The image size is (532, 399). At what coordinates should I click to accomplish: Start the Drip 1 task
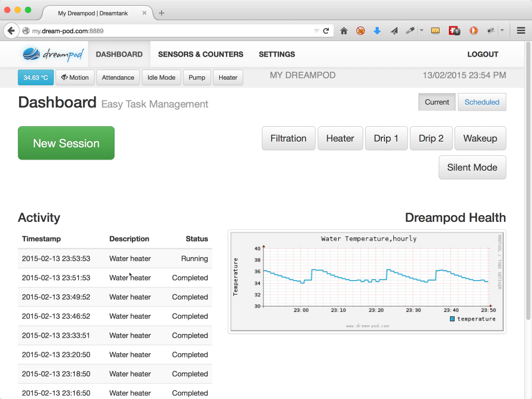386,138
